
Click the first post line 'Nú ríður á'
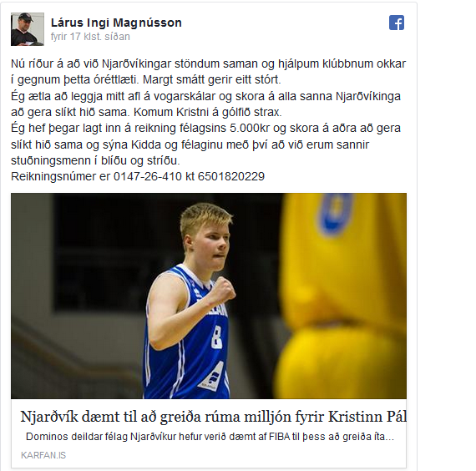pos(208,63)
